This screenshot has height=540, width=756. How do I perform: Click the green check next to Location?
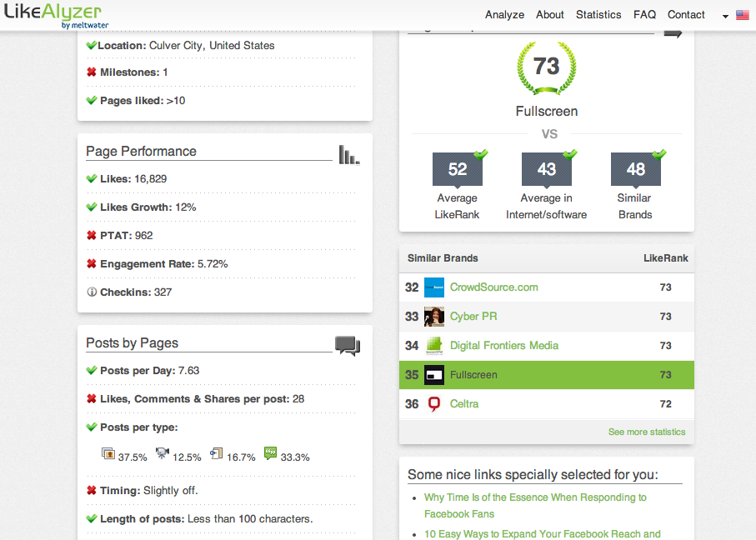(91, 45)
